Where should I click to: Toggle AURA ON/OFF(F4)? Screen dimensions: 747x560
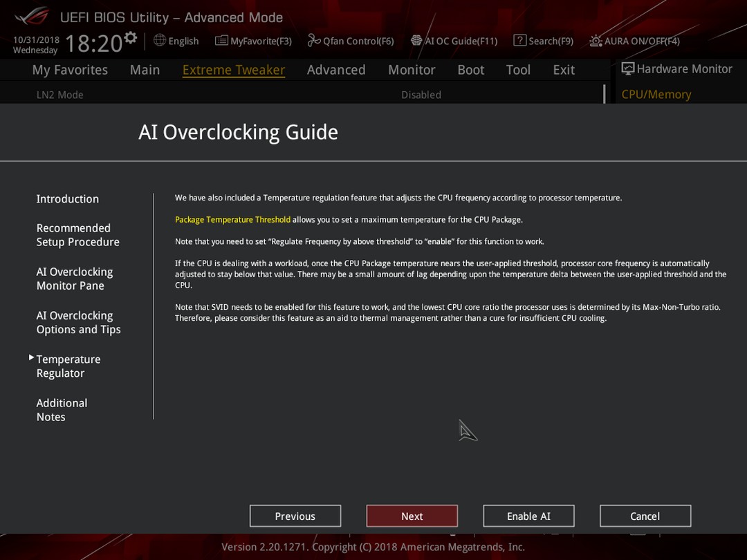(642, 41)
